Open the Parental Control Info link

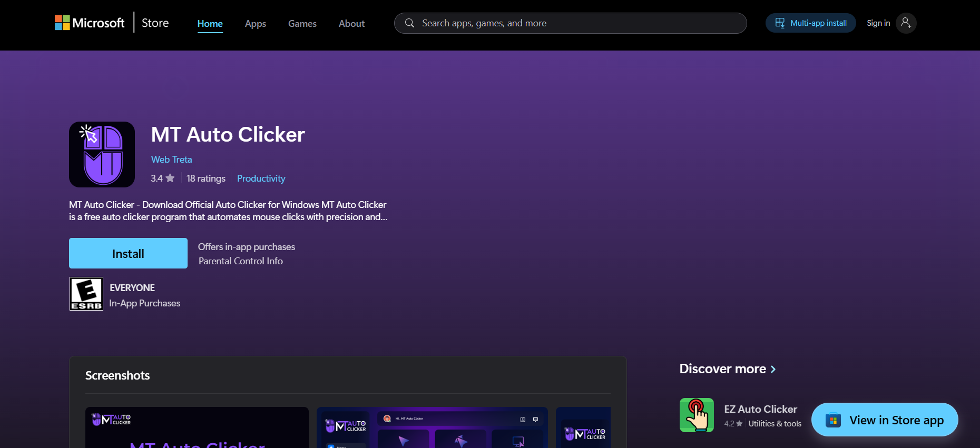coord(240,261)
